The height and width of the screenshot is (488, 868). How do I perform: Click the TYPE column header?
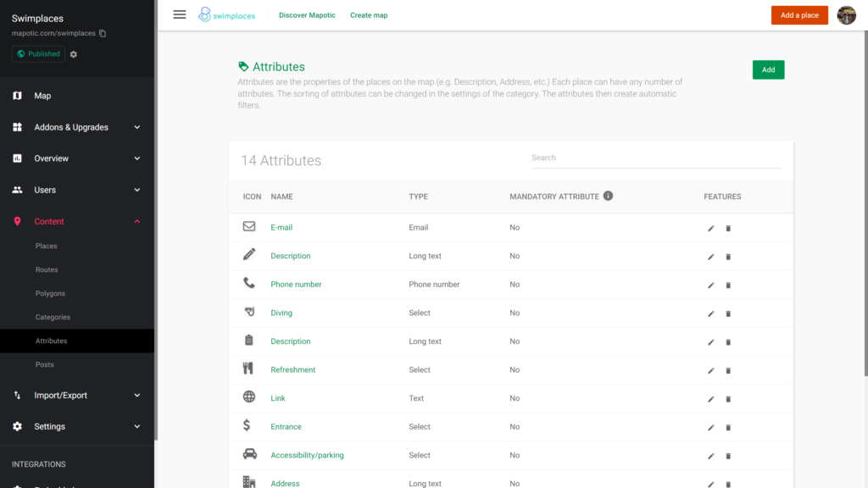click(418, 197)
